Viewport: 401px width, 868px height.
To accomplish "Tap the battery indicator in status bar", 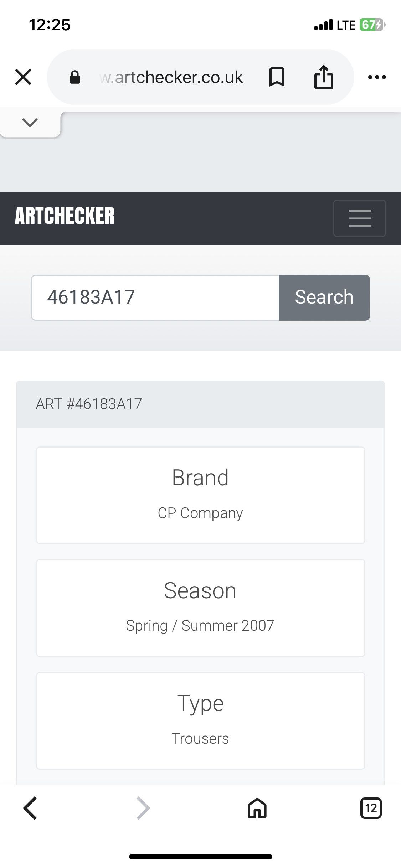I will point(372,25).
